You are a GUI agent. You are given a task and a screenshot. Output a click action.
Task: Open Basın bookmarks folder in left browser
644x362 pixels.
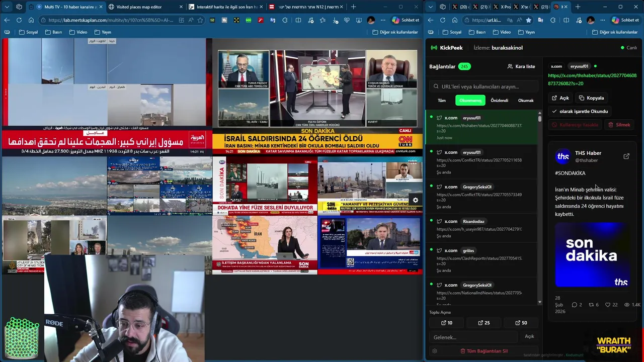pyautogui.click(x=53, y=32)
